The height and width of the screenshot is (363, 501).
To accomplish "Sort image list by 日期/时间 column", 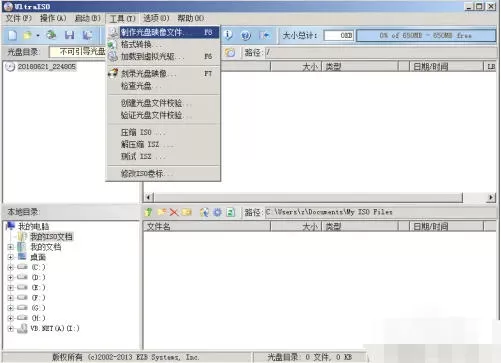I will [x=446, y=67].
